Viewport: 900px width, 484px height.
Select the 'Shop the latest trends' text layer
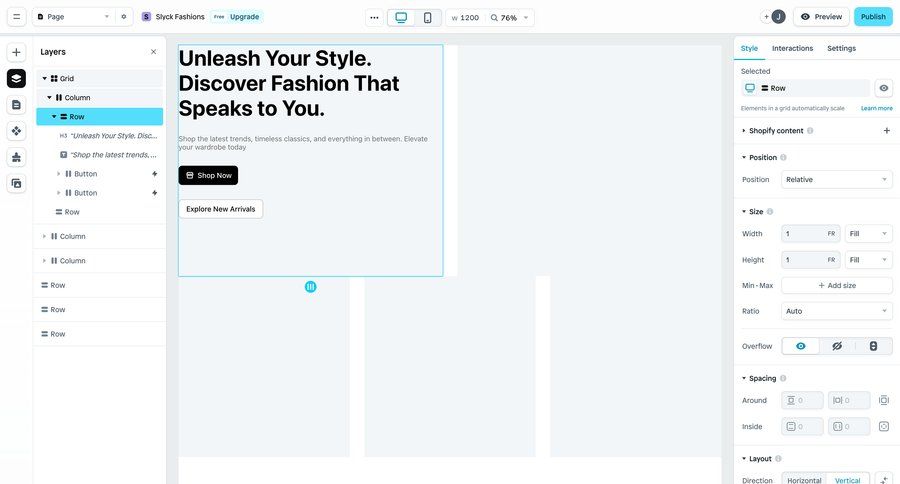click(108, 154)
